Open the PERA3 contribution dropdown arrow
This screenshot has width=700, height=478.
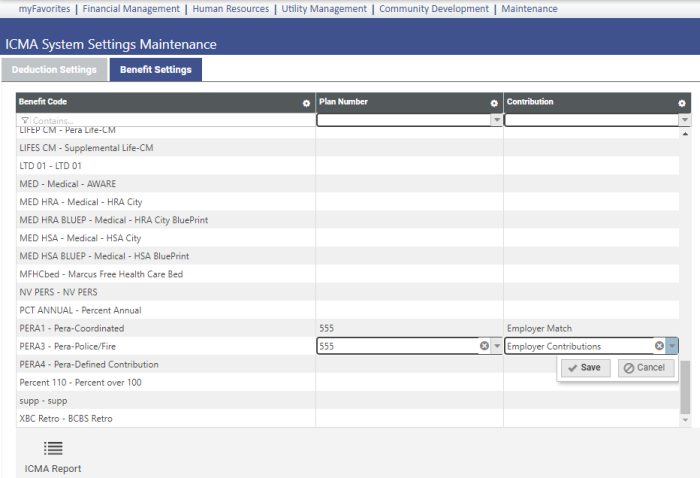[x=672, y=346]
